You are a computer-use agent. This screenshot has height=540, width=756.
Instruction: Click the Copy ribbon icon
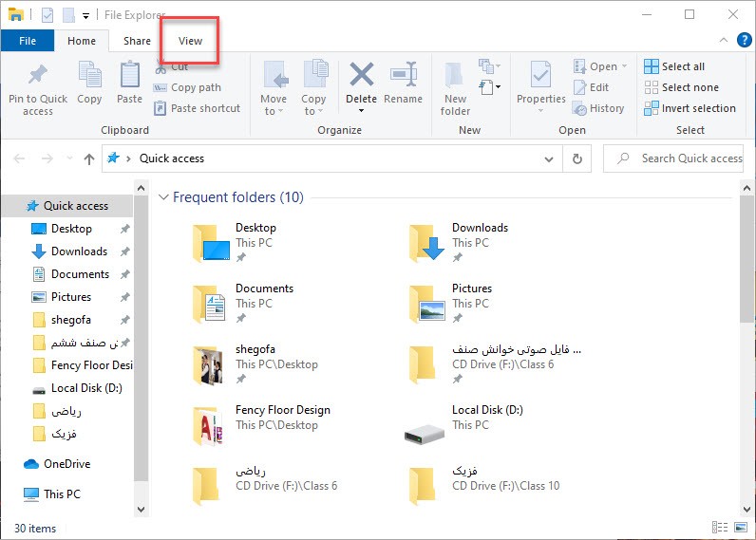89,75
